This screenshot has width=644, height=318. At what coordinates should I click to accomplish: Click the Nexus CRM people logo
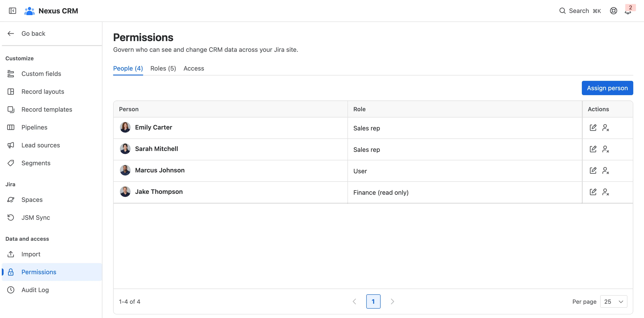tap(29, 11)
